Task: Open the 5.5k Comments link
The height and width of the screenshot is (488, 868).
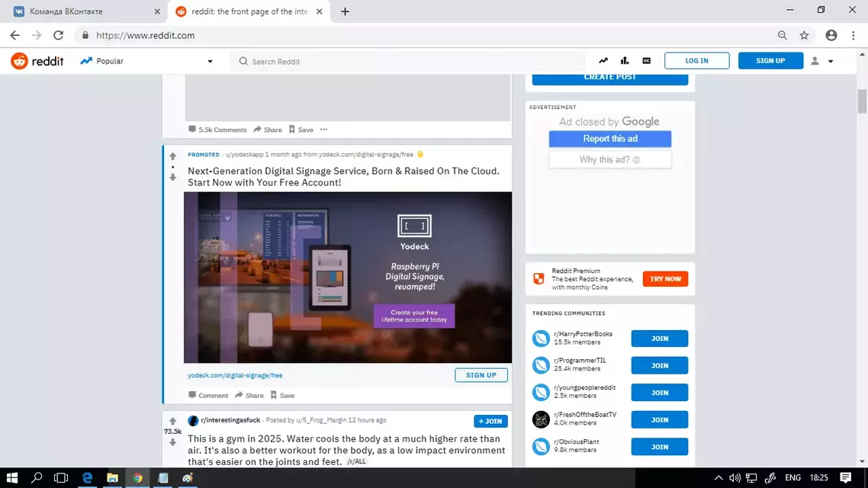Action: point(217,130)
